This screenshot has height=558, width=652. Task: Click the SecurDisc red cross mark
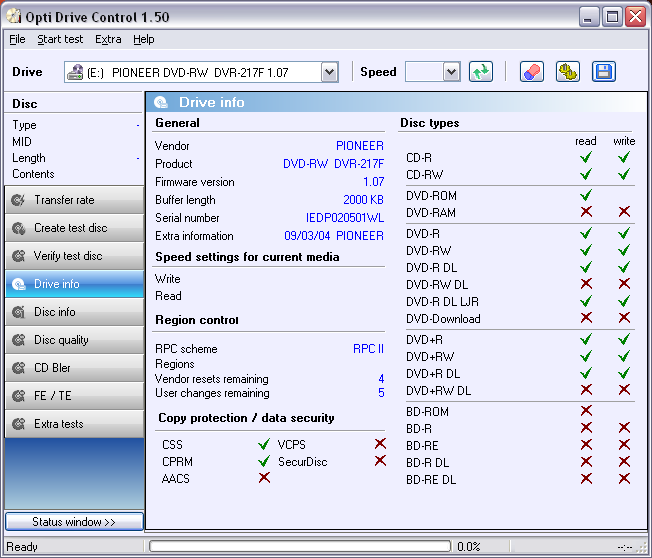click(x=380, y=461)
